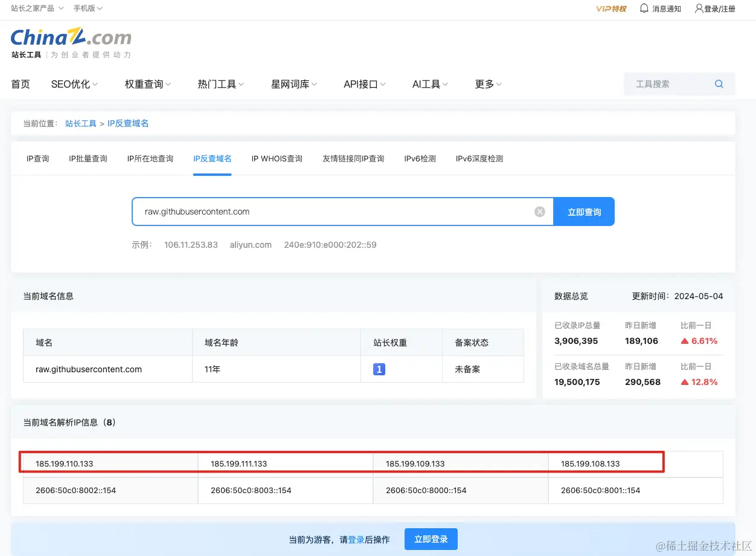
Task: Click 站长工具 breadcrumb link
Action: [x=81, y=123]
